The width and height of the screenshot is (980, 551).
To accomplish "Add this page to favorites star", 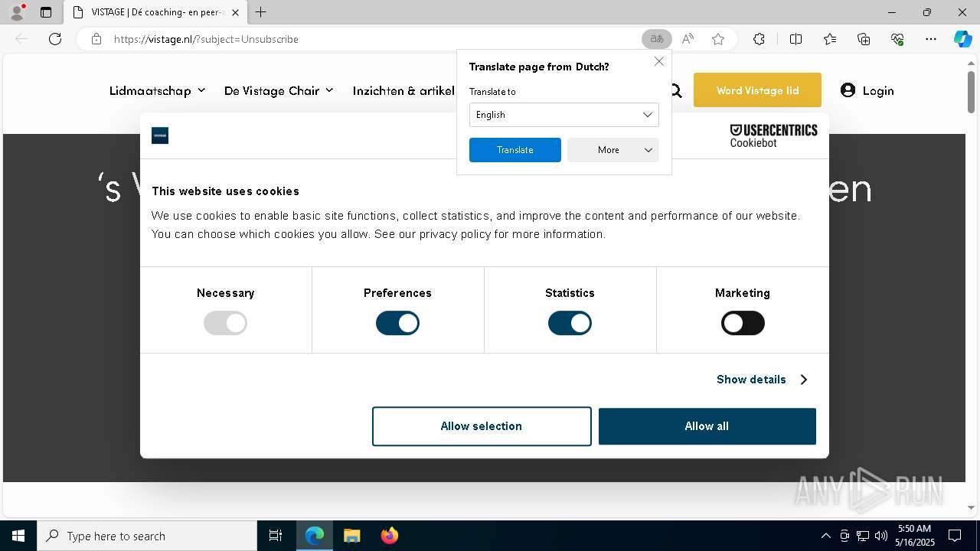I will (718, 39).
